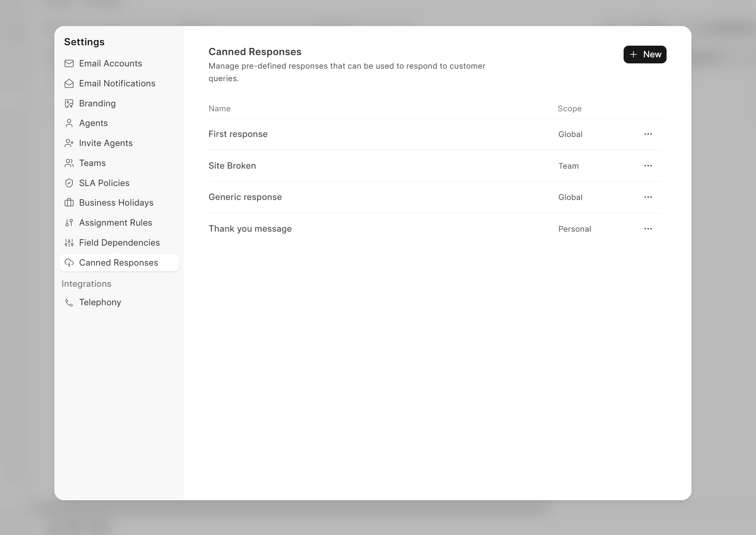This screenshot has height=535, width=756.
Task: Select the First response row
Action: [x=238, y=134]
